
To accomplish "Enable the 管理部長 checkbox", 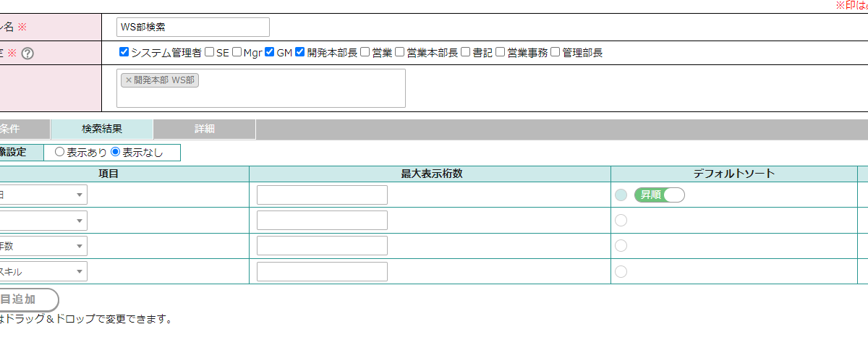I will click(555, 52).
